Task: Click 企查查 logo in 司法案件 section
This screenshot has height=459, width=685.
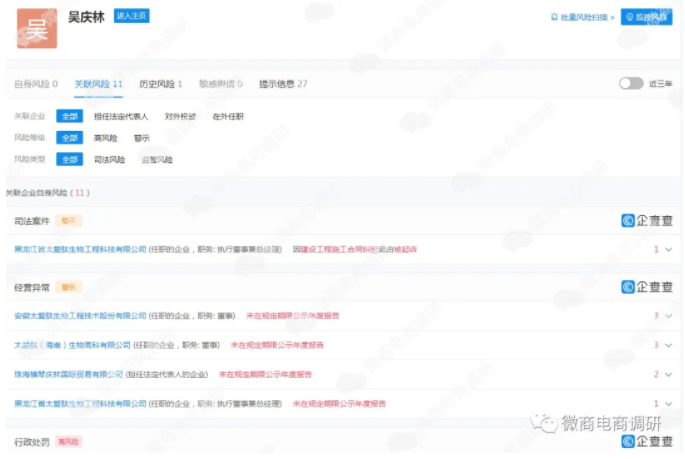Action: tap(647, 221)
